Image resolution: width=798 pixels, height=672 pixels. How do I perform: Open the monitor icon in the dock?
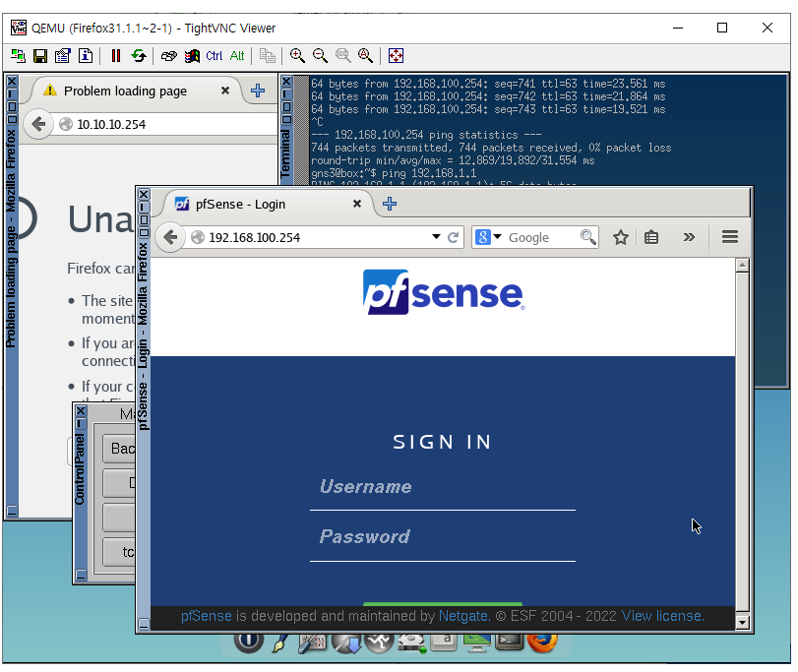(477, 643)
